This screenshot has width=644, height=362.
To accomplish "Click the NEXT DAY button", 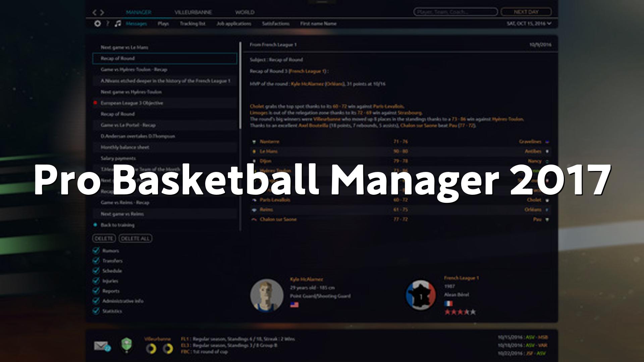I will click(x=526, y=12).
